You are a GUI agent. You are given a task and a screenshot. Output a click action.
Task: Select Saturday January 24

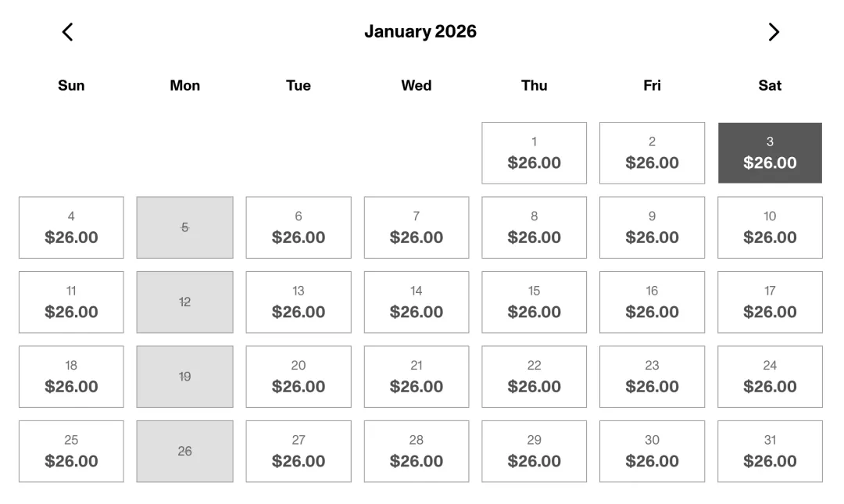(x=770, y=377)
